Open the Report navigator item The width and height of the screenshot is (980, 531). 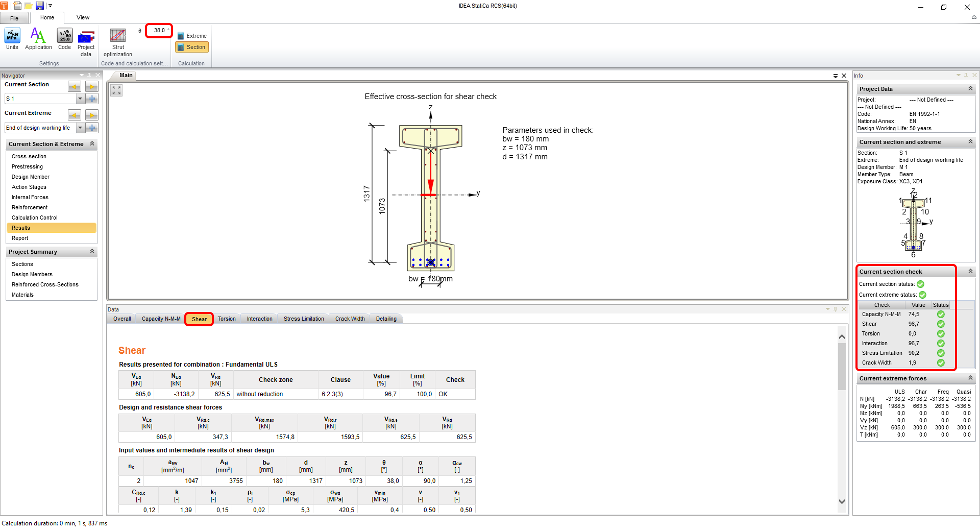pyautogui.click(x=20, y=238)
